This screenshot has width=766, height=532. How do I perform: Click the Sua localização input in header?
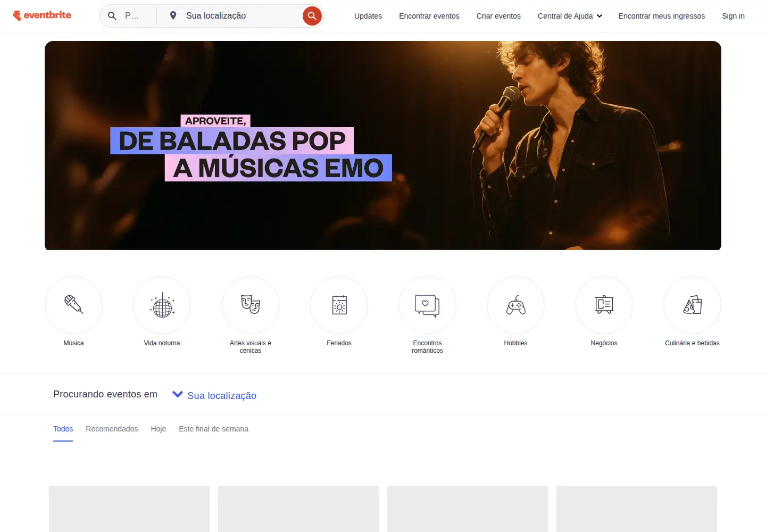tap(240, 16)
